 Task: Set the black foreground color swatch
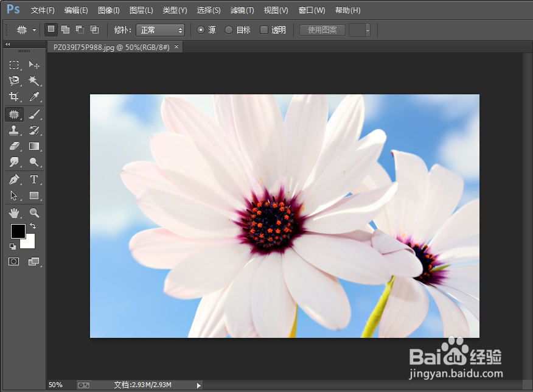click(17, 230)
